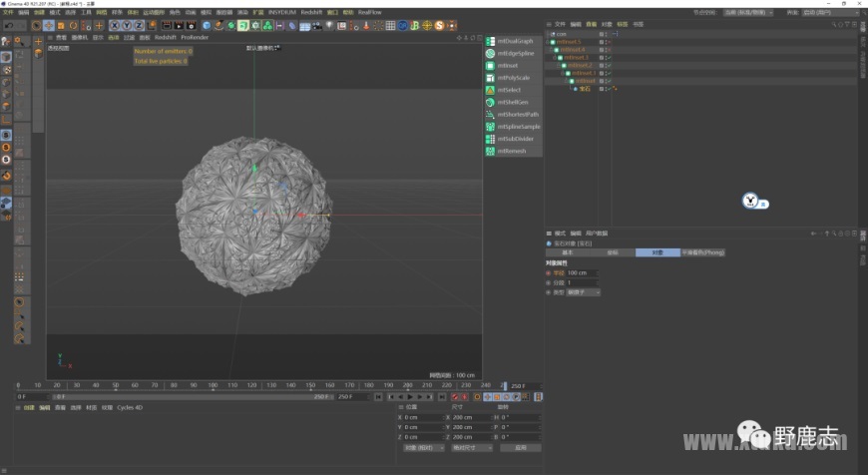Click the red Record keyframe button
The width and height of the screenshot is (868, 475).
coord(455,397)
